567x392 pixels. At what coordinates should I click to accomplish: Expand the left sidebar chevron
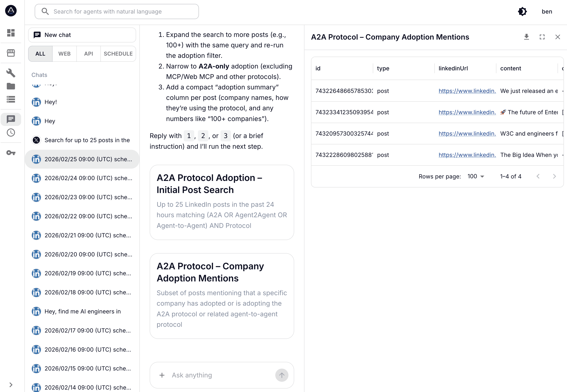pyautogui.click(x=11, y=385)
